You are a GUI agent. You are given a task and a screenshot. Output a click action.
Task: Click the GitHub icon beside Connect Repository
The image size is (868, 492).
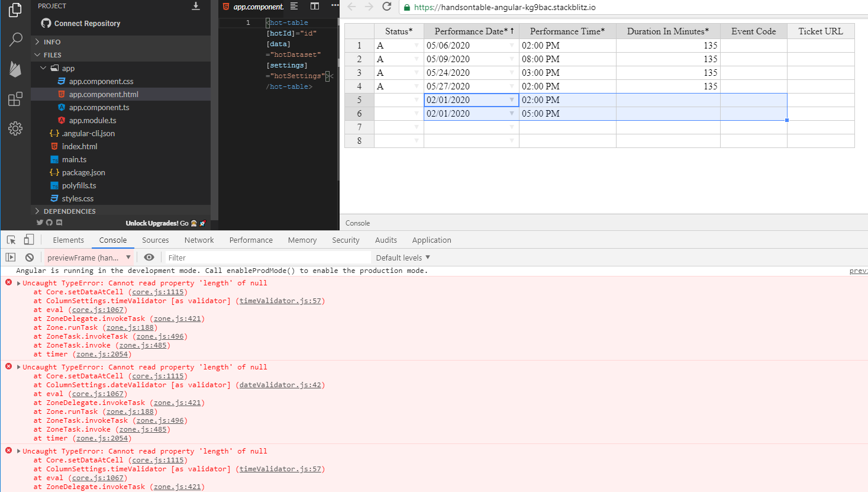(46, 23)
